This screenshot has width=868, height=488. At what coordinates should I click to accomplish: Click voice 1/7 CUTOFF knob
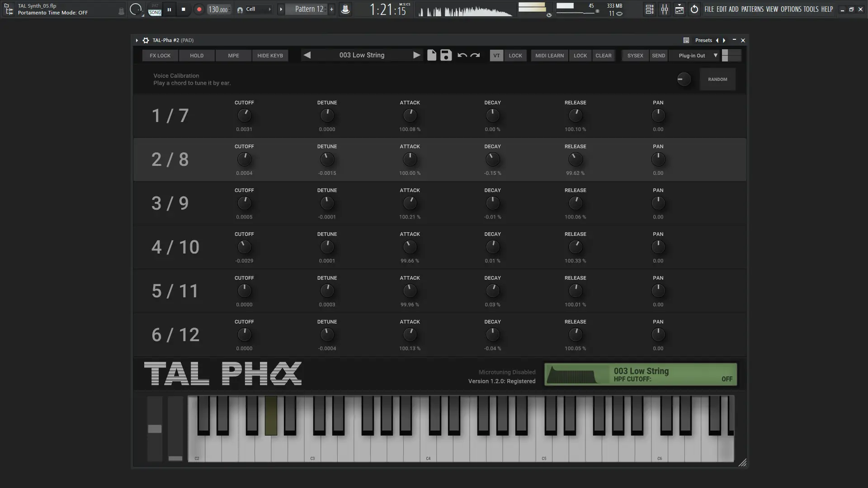[244, 116]
